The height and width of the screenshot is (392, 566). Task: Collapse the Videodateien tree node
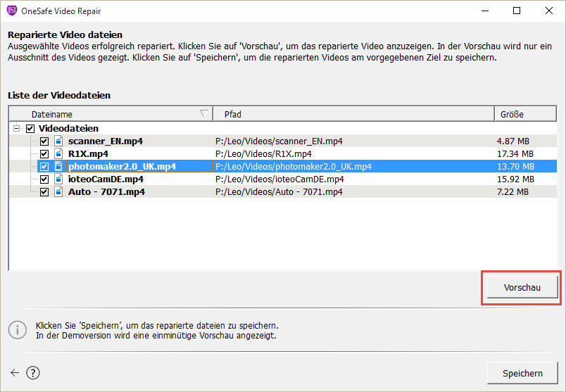16,128
